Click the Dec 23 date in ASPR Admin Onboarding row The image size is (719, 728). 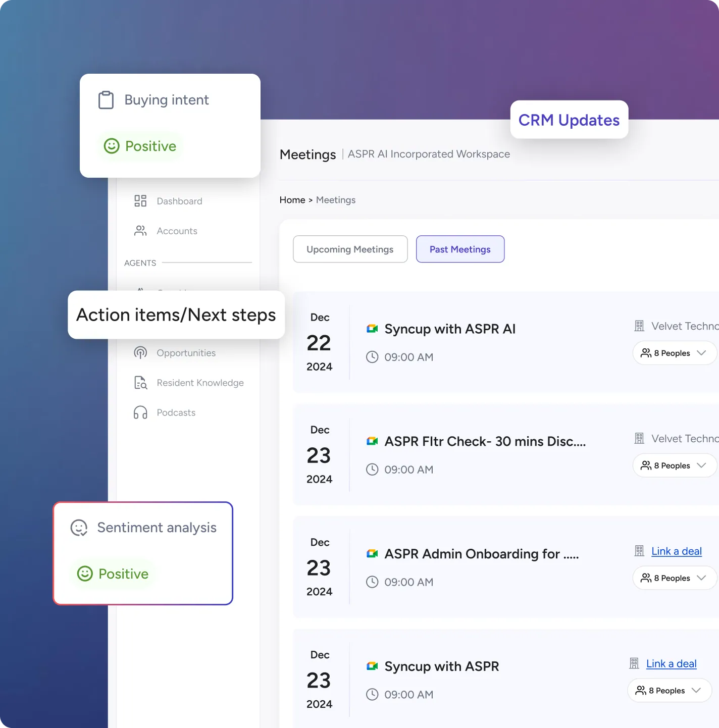tap(320, 567)
